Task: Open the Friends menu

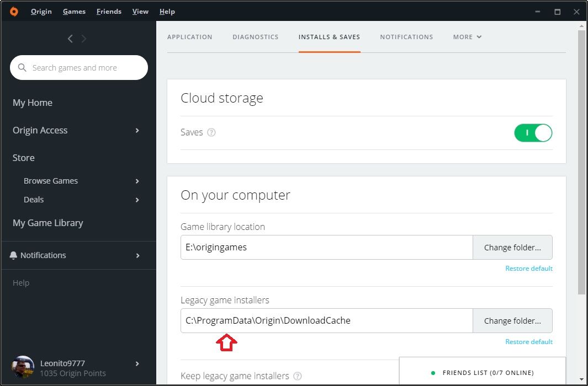Action: pyautogui.click(x=108, y=12)
